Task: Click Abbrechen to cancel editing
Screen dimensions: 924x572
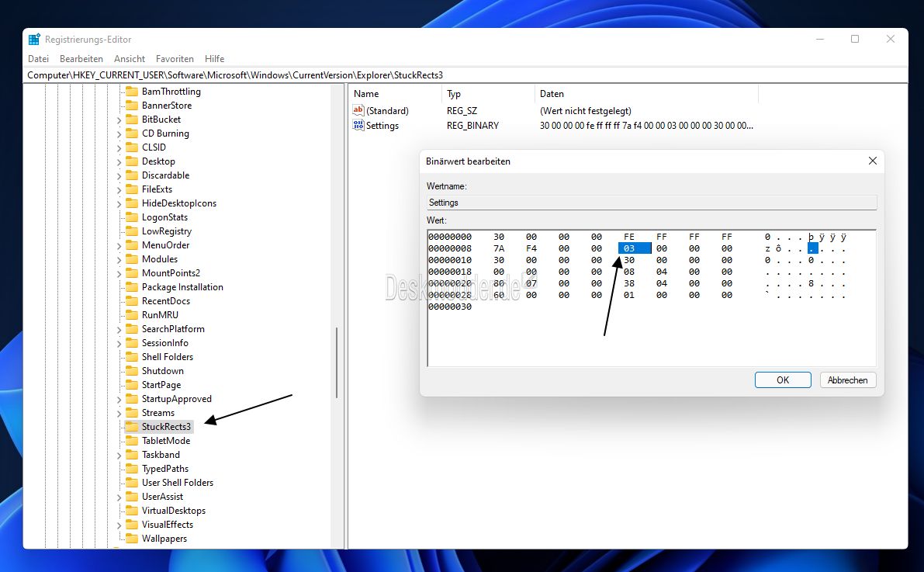Action: pyautogui.click(x=847, y=380)
